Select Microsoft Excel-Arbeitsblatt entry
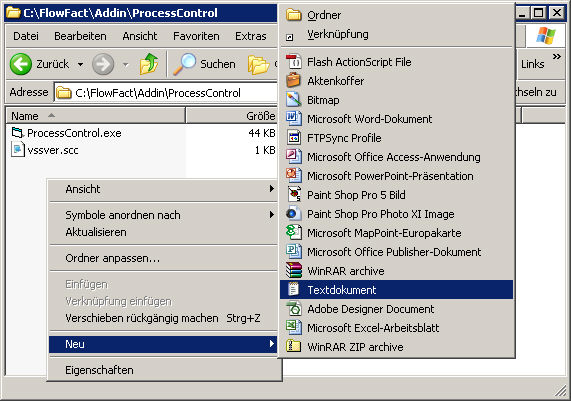This screenshot has height=401, width=571. pyautogui.click(x=397, y=327)
